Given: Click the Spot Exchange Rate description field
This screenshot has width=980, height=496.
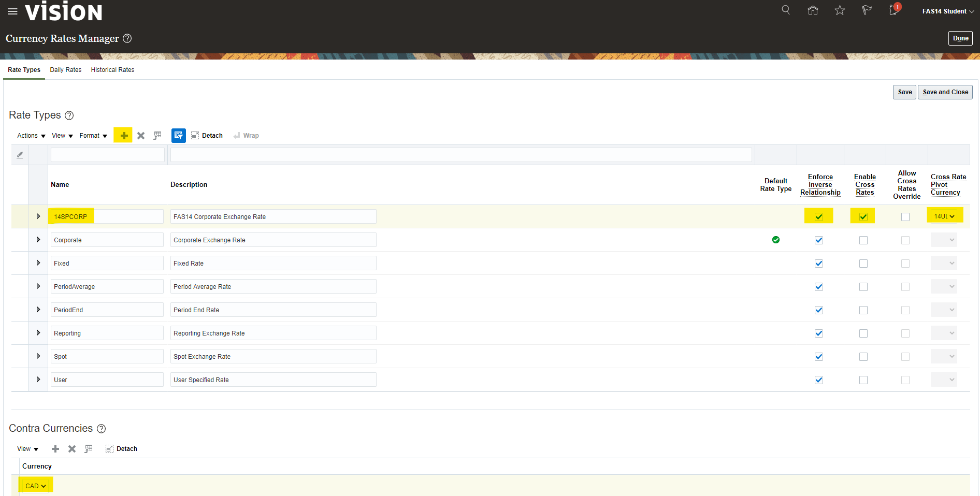Looking at the screenshot, I should [x=273, y=357].
